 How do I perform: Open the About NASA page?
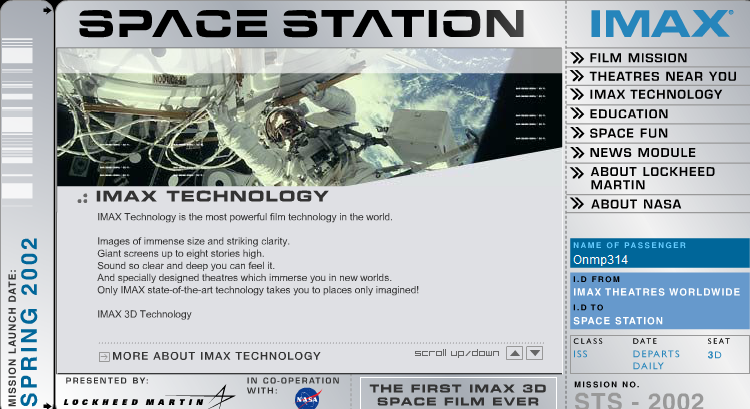636,204
